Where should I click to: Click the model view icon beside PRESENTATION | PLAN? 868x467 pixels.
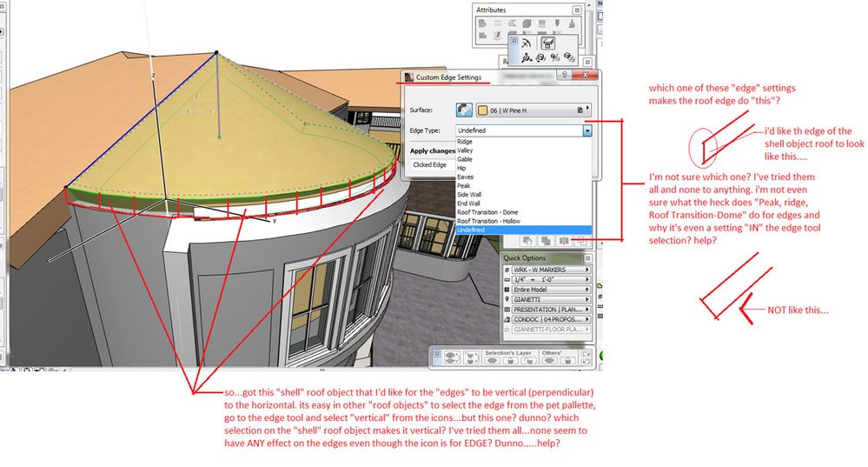tap(507, 310)
